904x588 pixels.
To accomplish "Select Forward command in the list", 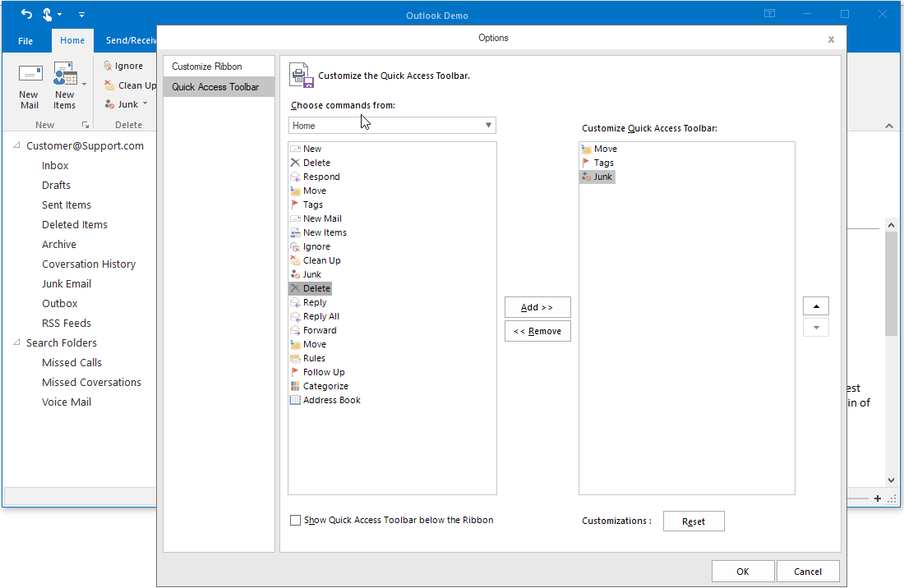I will pos(319,330).
